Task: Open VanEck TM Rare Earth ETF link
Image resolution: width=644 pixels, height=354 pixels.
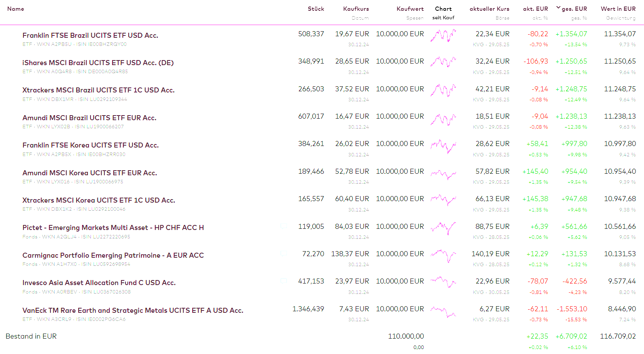Action: [132, 310]
